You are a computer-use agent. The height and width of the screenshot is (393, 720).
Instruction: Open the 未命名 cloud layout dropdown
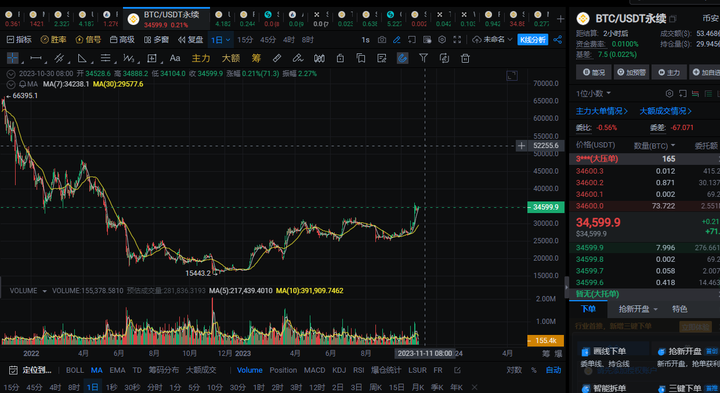pos(492,40)
